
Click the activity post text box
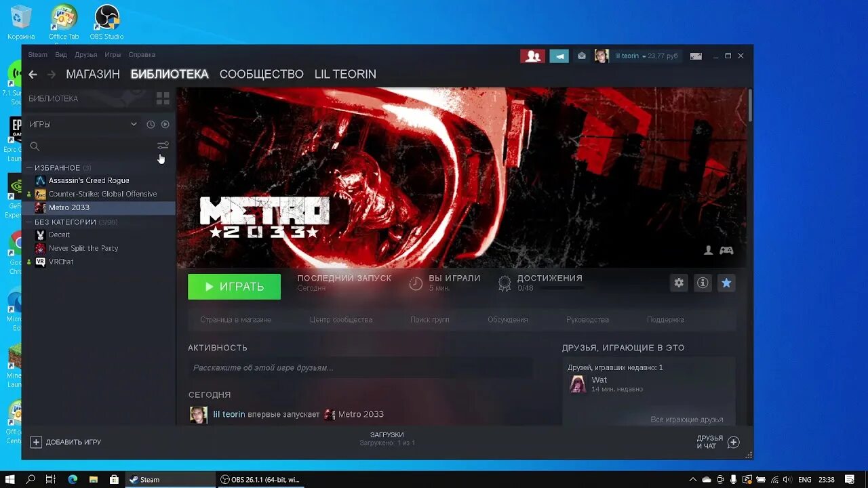[x=360, y=368]
